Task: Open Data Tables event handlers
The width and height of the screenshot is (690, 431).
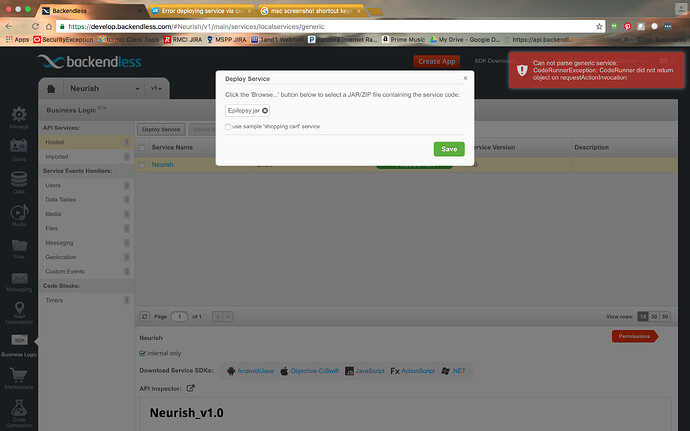Action: click(x=86, y=200)
